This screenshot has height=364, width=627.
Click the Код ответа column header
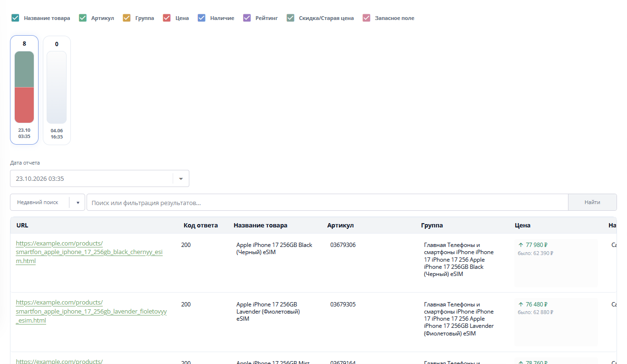click(201, 226)
